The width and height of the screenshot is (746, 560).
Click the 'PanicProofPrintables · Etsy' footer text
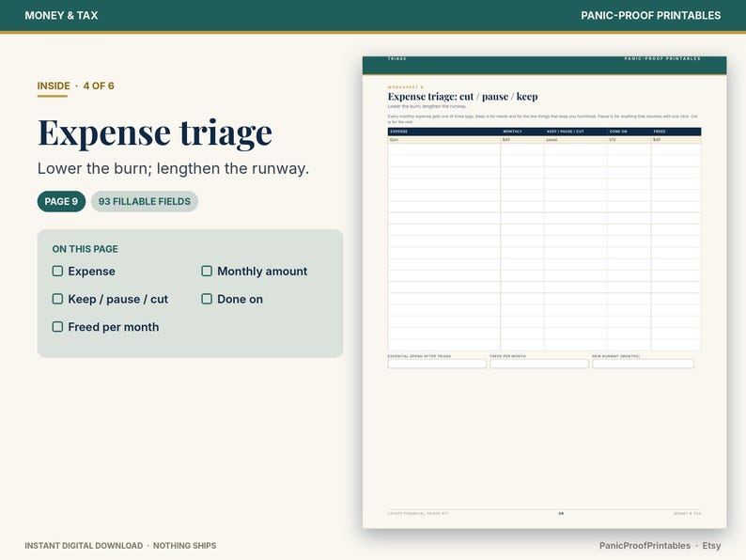point(660,546)
